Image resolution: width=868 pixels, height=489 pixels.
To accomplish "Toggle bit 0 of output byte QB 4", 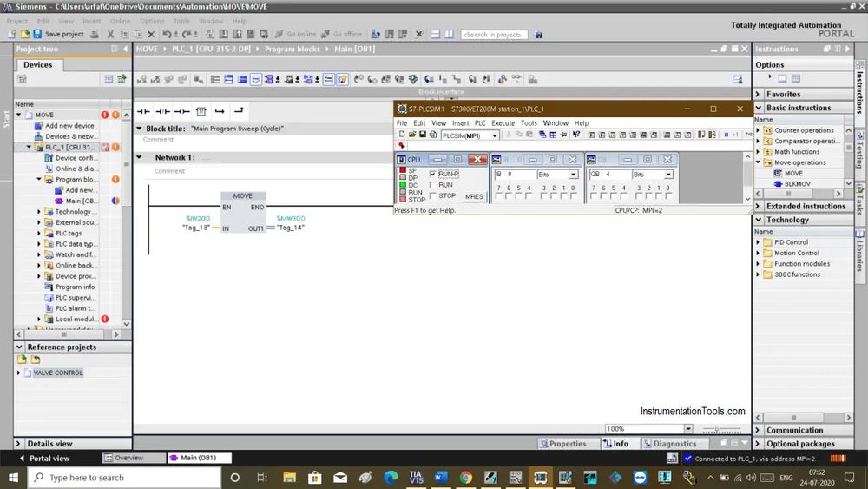I will [668, 195].
